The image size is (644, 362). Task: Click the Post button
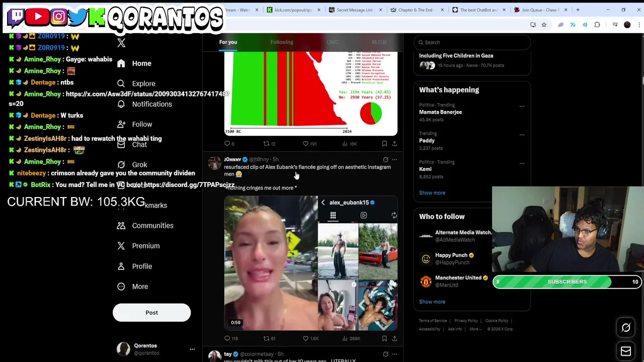coord(151,313)
